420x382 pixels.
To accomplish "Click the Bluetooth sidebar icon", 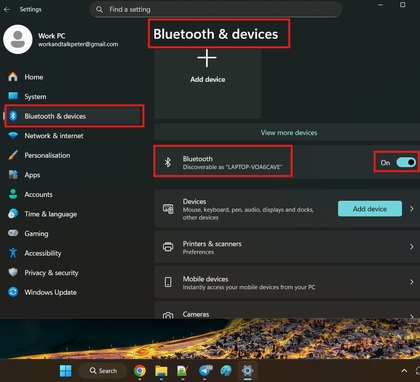I will coord(13,116).
